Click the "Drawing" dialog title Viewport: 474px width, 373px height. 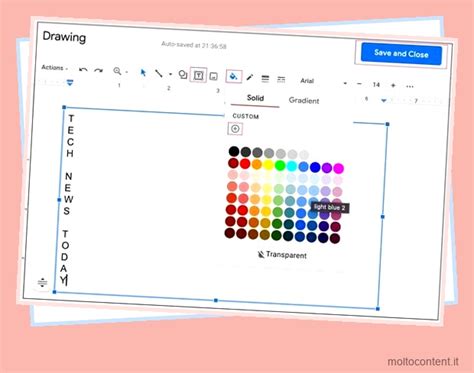[x=64, y=37]
